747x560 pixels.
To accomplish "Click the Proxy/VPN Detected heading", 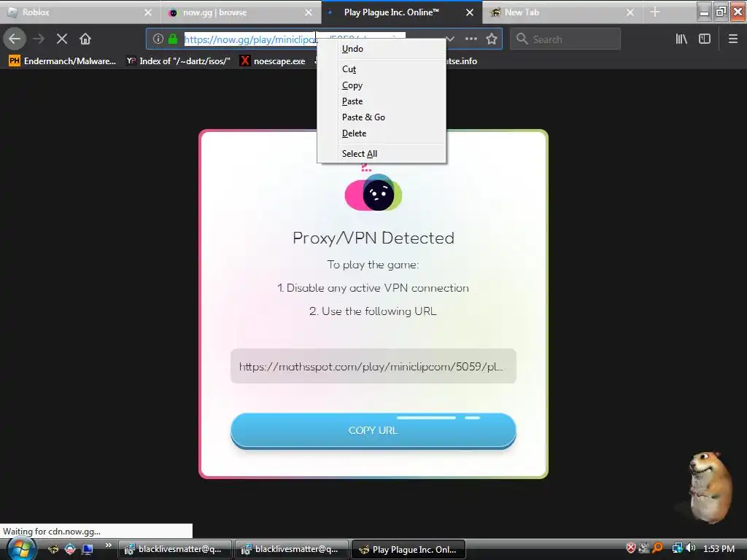I will coord(373,238).
